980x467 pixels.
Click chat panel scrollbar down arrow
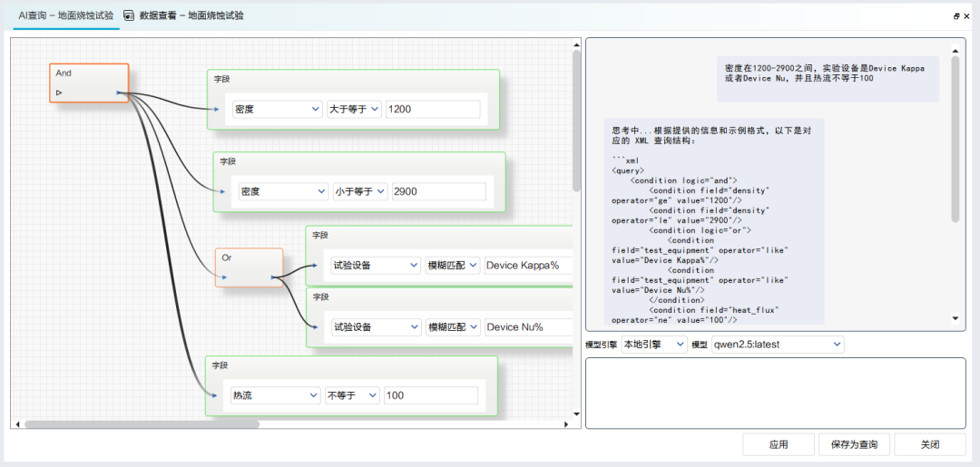[x=955, y=318]
